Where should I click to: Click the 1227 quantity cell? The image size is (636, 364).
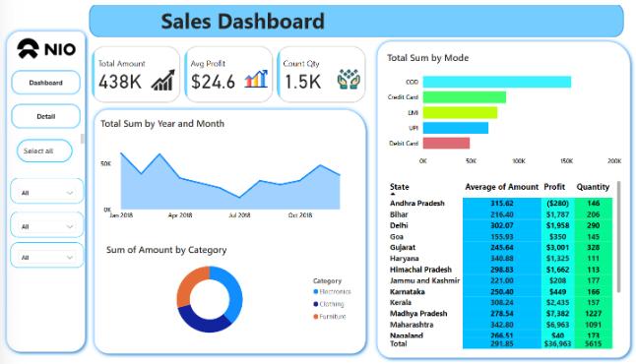click(593, 314)
